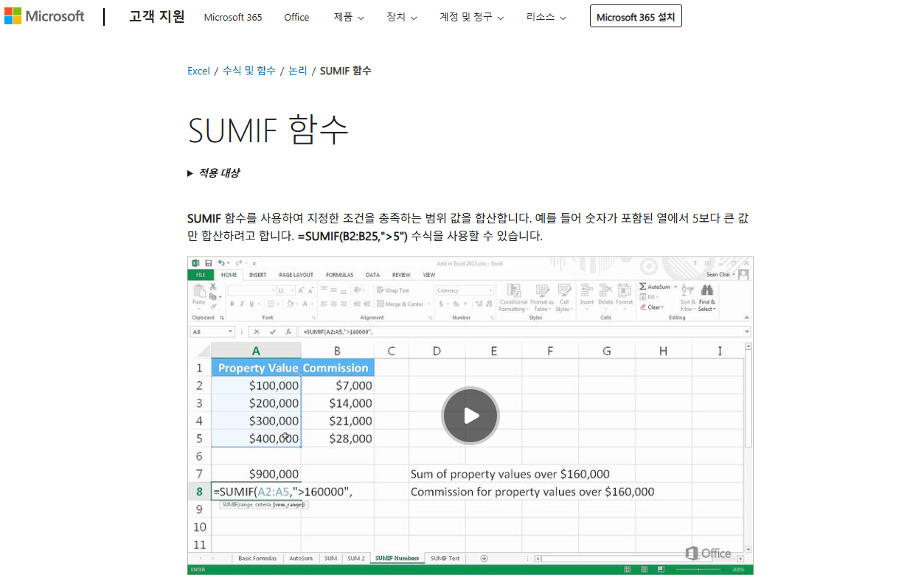Screen dimensions: 924x583
Task: Open the Excel FILE tab
Action: coord(200,275)
